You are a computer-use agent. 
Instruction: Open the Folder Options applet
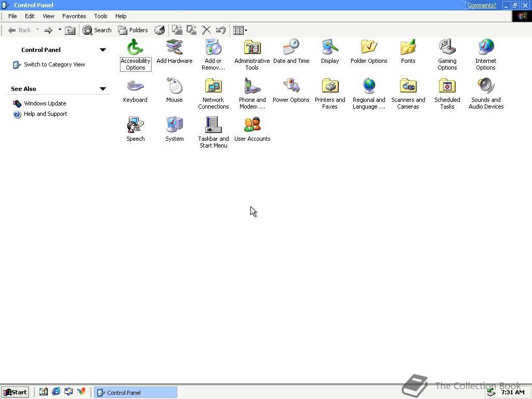369,51
